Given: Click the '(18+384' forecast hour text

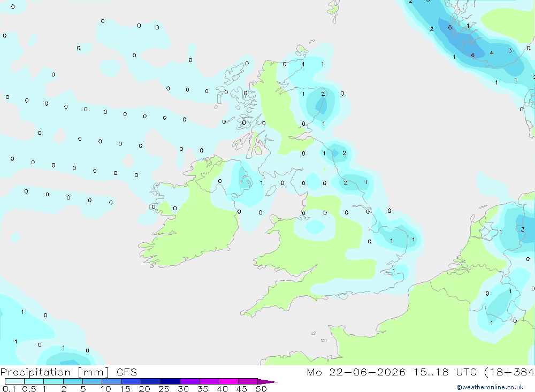Looking at the screenshot, I should click(x=509, y=372).
